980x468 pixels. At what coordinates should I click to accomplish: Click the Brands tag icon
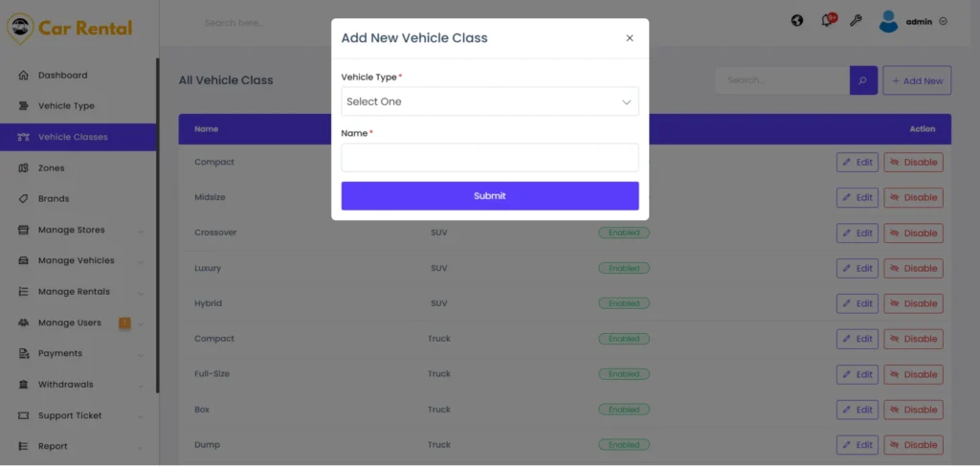[23, 199]
